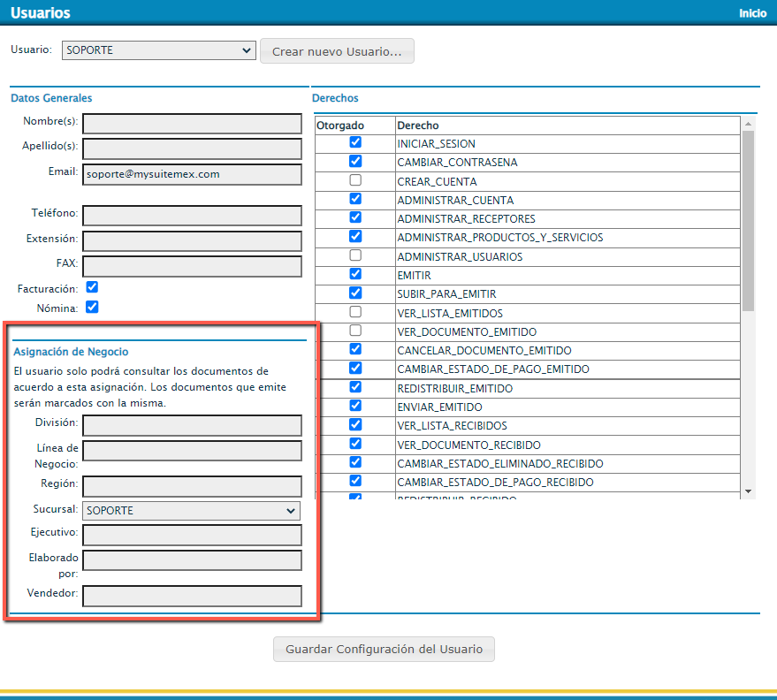Click the CREAR_CUENTA label text
This screenshot has width=777, height=700.
click(437, 182)
